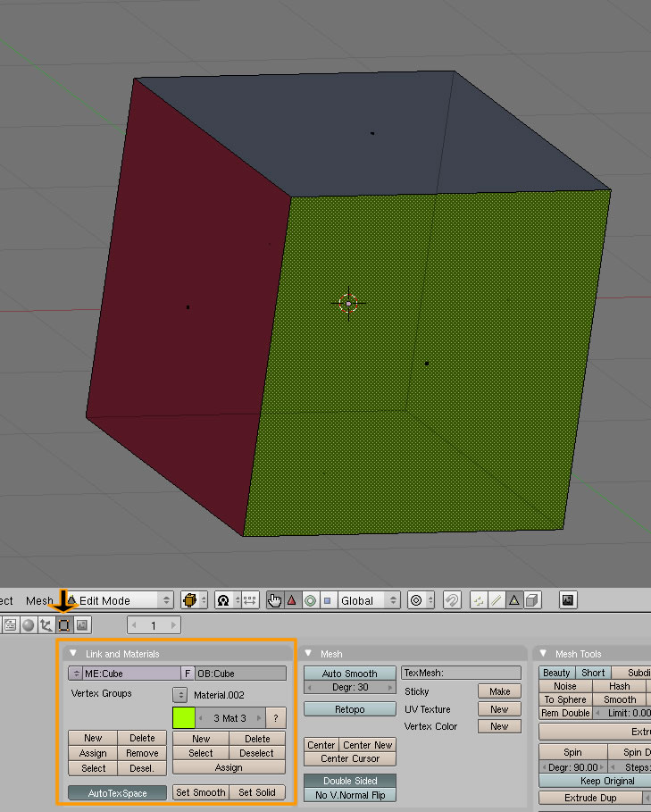
Task: Click Set Solid
Action: tap(257, 792)
